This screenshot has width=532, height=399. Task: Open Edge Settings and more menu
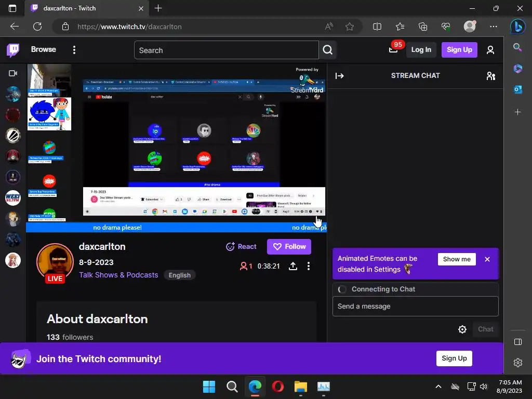pos(494,26)
